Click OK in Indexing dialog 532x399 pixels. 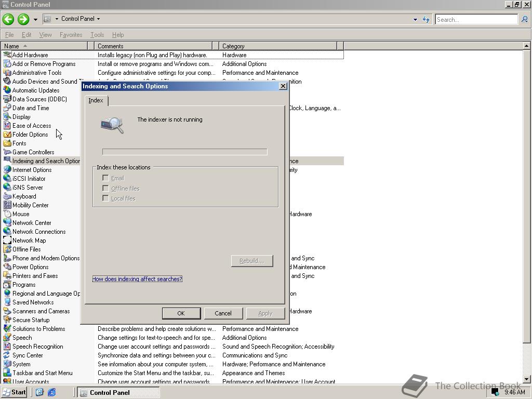click(181, 313)
